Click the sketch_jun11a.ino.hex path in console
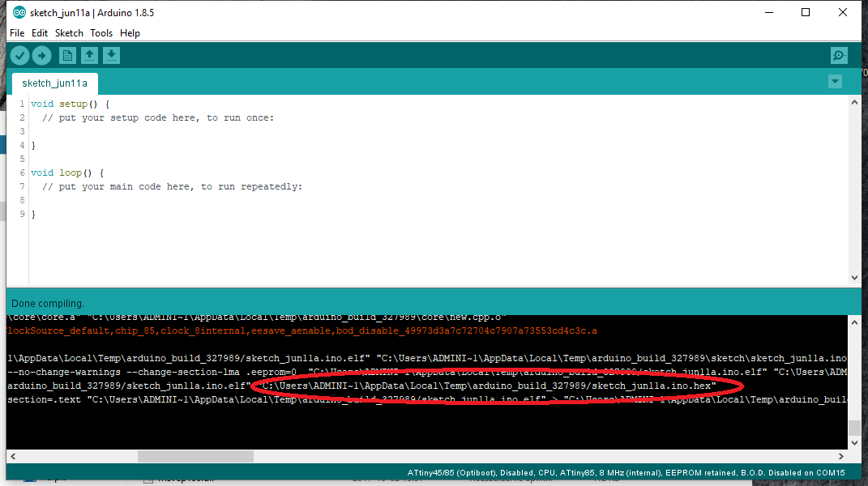Viewport: 868px width, 486px height. pyautogui.click(x=487, y=386)
